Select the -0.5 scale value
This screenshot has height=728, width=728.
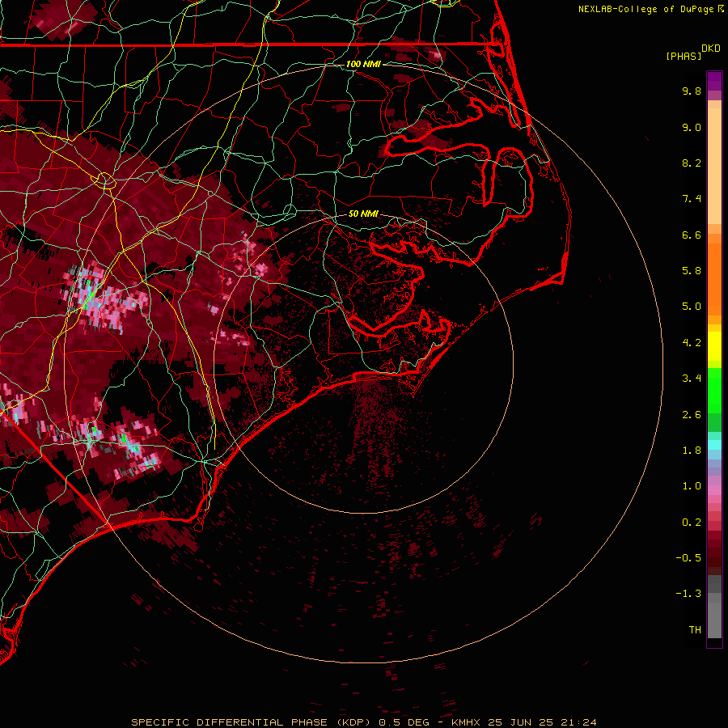(x=688, y=558)
